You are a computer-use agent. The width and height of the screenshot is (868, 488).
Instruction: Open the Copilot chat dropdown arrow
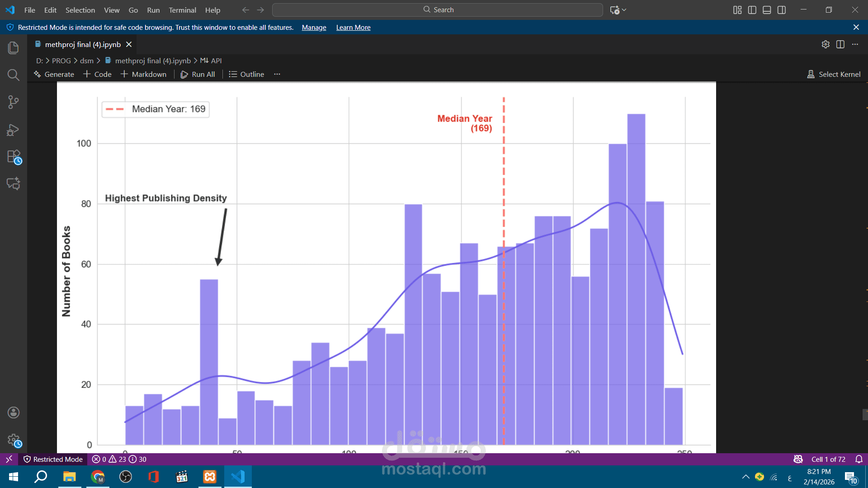[624, 10]
